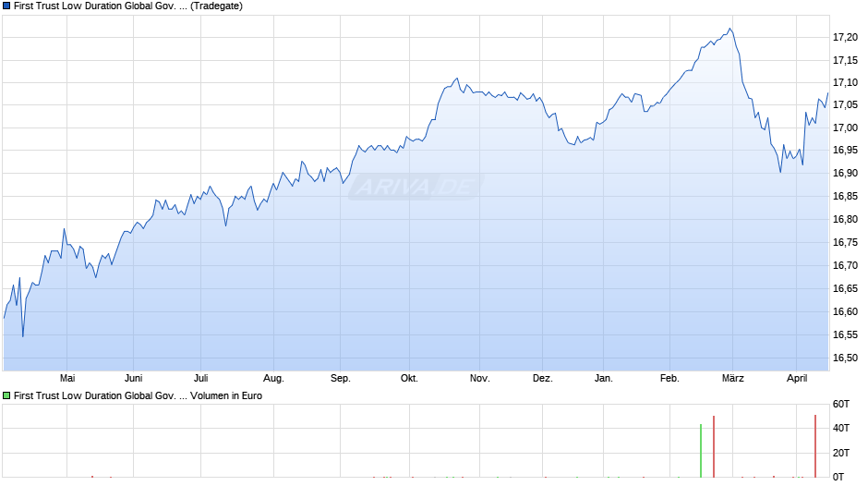The image size is (868, 486).
Task: Click the 17,20 price axis value
Action: pos(845,37)
